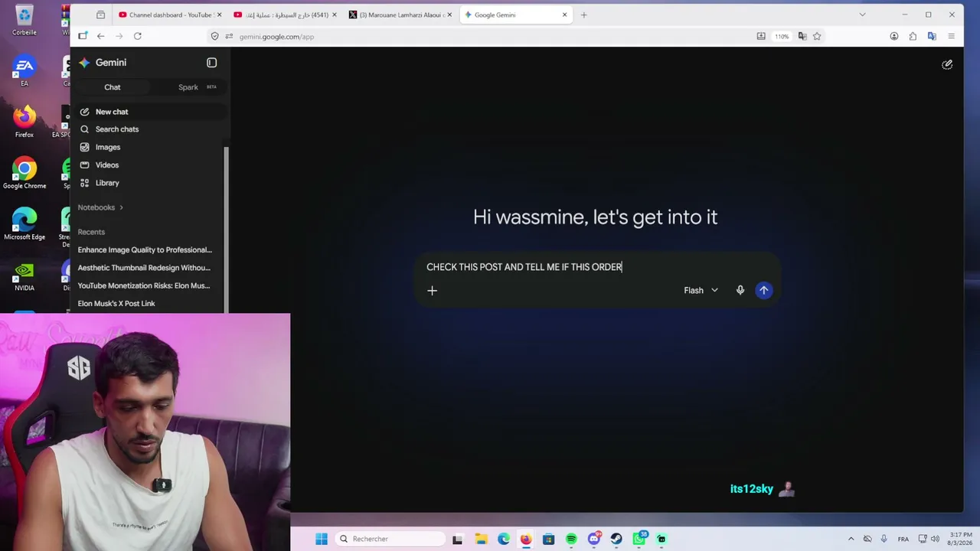Open a new browser tab
The height and width of the screenshot is (551, 980).
point(583,15)
